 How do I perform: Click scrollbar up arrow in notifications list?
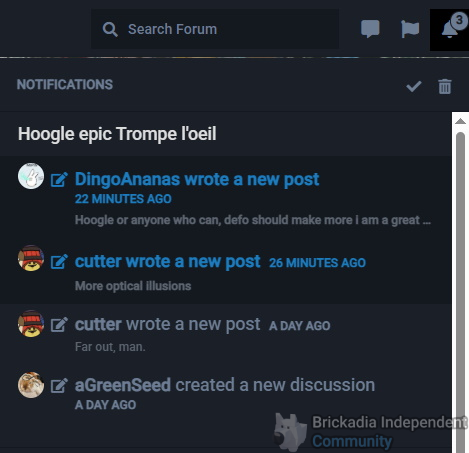click(x=460, y=121)
